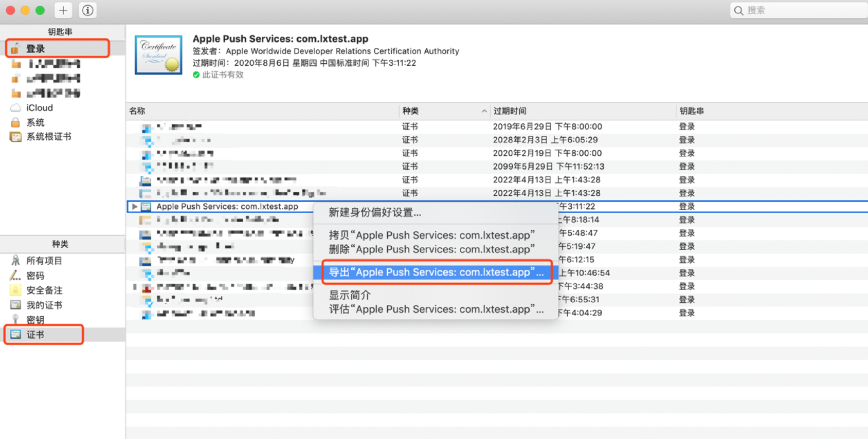Image resolution: width=868 pixels, height=439 pixels.
Task: Click the 密钥 key icon
Action: coord(16,320)
